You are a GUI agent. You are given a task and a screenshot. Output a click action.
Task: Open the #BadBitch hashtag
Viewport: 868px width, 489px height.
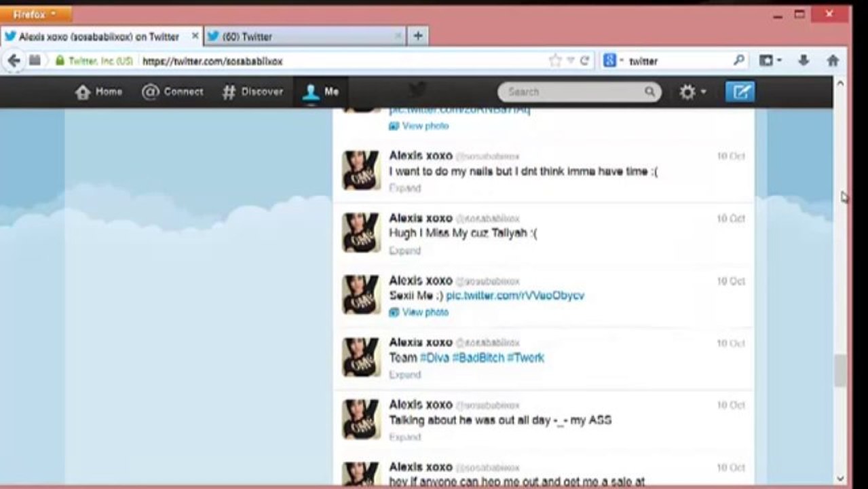pos(478,357)
